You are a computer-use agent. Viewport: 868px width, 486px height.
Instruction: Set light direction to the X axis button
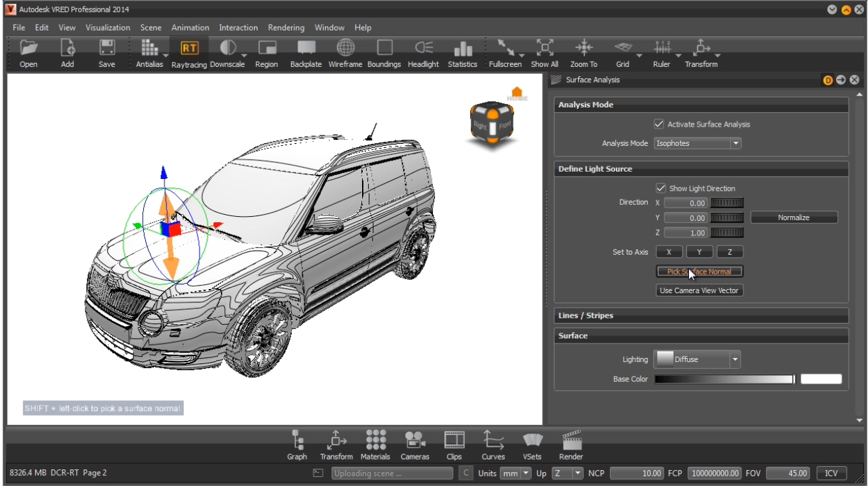669,252
